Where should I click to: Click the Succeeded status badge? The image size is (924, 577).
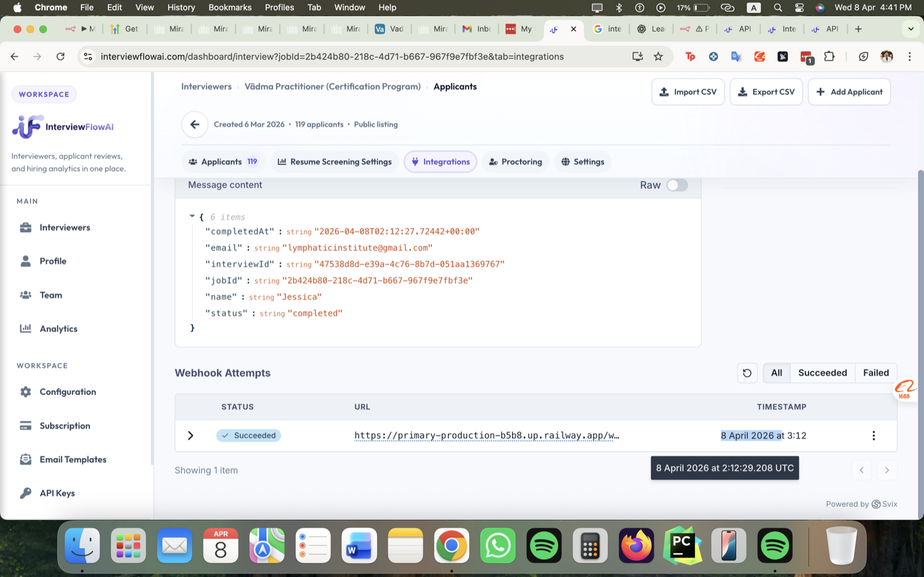coord(249,435)
